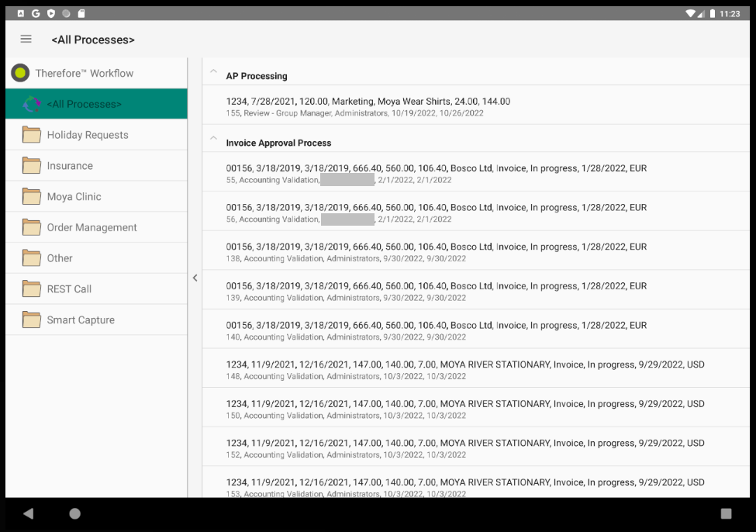The height and width of the screenshot is (532, 756).
Task: Select the All Processes sidebar item
Action: (x=96, y=104)
